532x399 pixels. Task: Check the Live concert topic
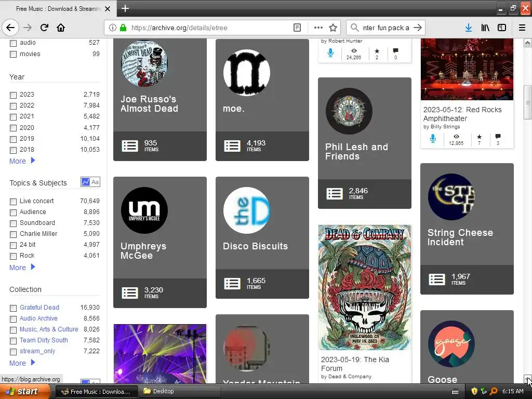point(13,202)
